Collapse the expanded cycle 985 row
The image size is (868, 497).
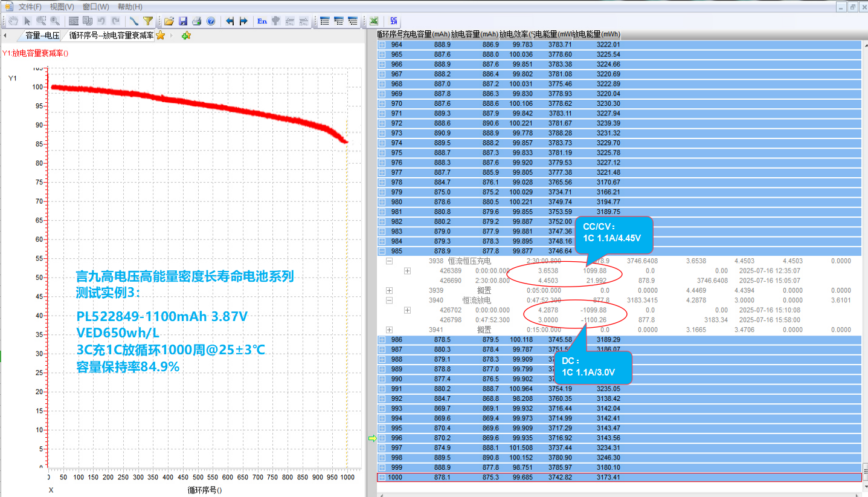point(382,252)
